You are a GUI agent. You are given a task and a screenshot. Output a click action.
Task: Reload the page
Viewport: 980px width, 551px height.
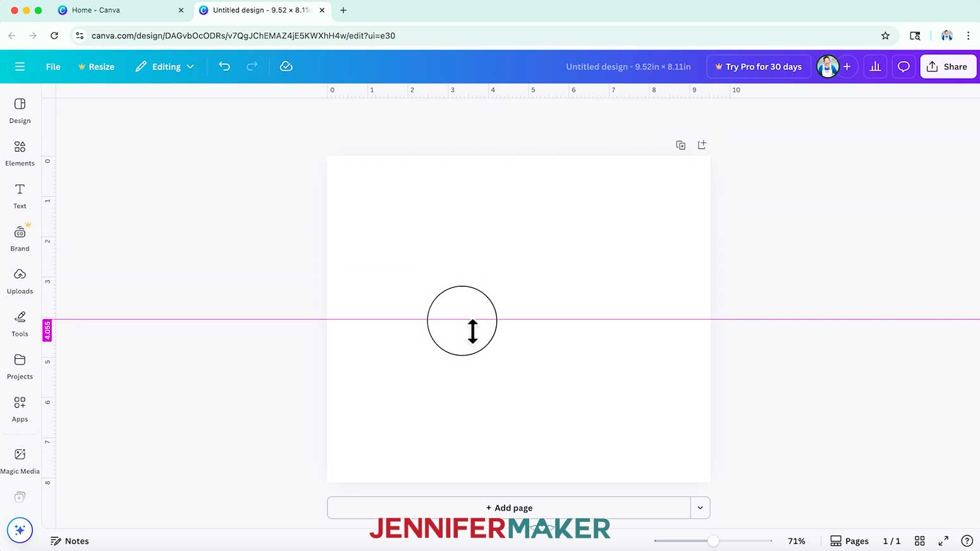tap(54, 36)
